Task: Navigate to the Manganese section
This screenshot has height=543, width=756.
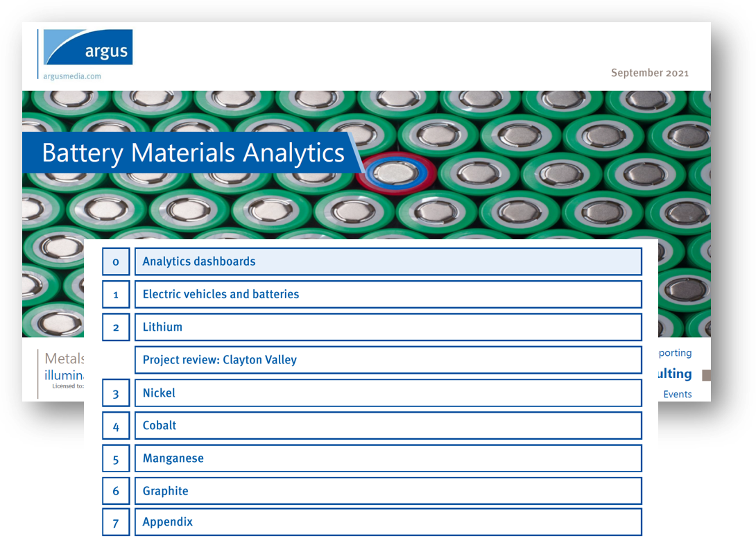Action: (387, 458)
